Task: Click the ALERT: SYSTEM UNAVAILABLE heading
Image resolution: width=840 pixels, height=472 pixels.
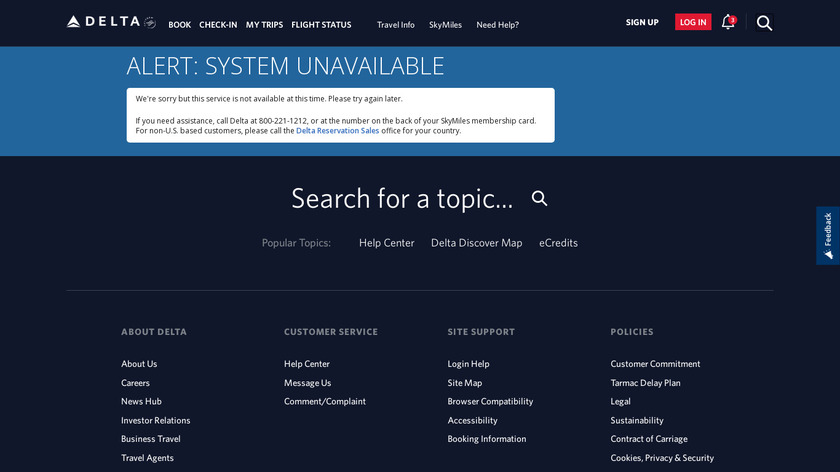Action: click(285, 66)
